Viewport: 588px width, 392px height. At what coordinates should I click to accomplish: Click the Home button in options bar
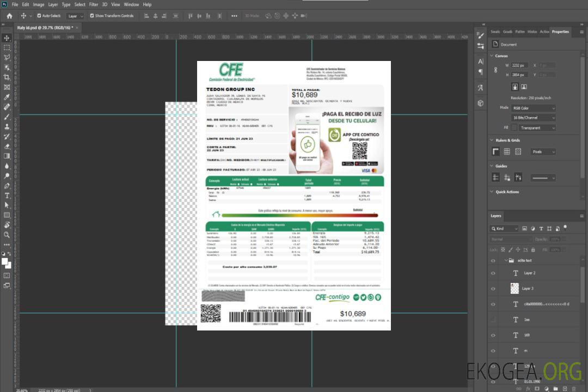[x=9, y=16]
